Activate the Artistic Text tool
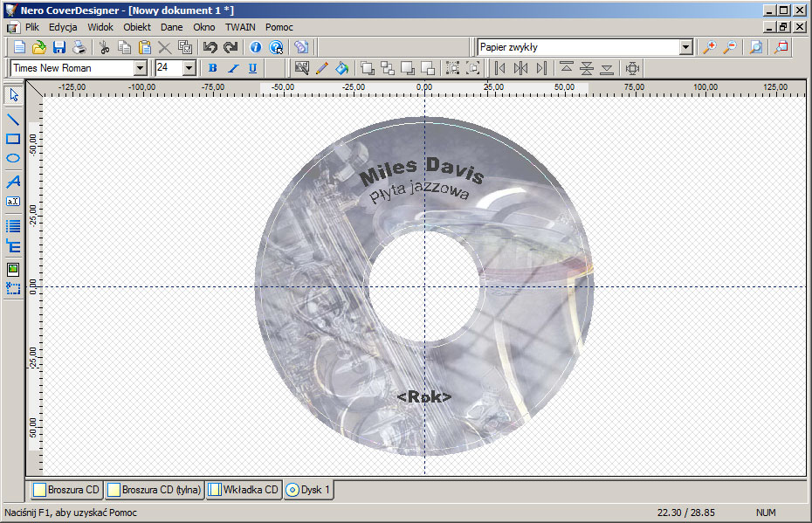 pyautogui.click(x=13, y=182)
